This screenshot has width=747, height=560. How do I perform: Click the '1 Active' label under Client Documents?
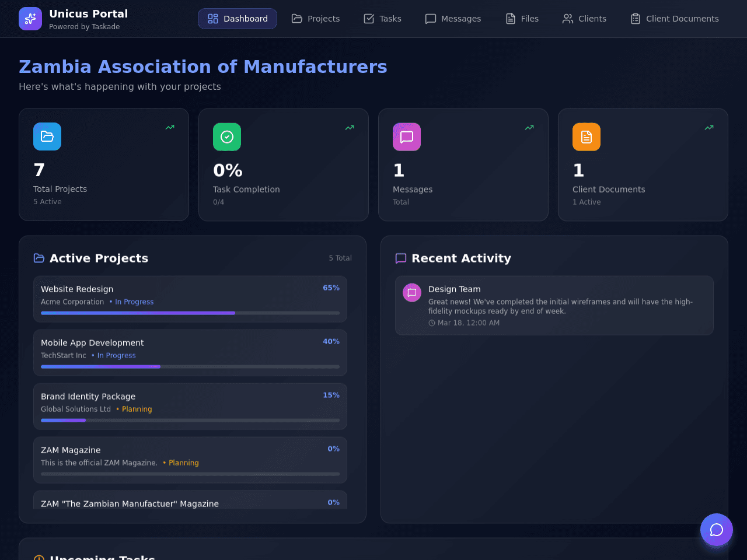tap(587, 202)
